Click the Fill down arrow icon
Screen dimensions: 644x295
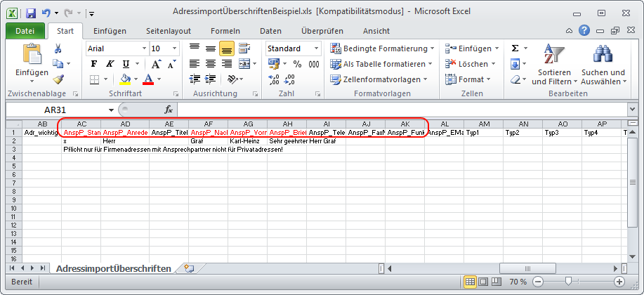[x=515, y=64]
